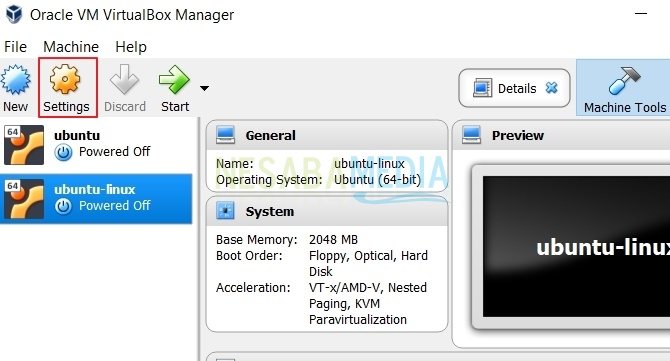Click ubuntu-linux VM's 64-bit OS icon
The width and height of the screenshot is (670, 361).
click(x=24, y=199)
